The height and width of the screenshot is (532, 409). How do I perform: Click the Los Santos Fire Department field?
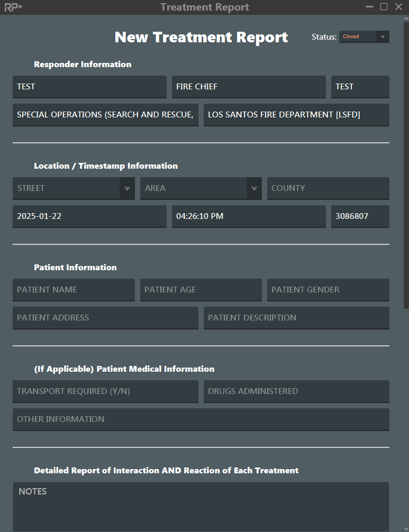tap(296, 115)
